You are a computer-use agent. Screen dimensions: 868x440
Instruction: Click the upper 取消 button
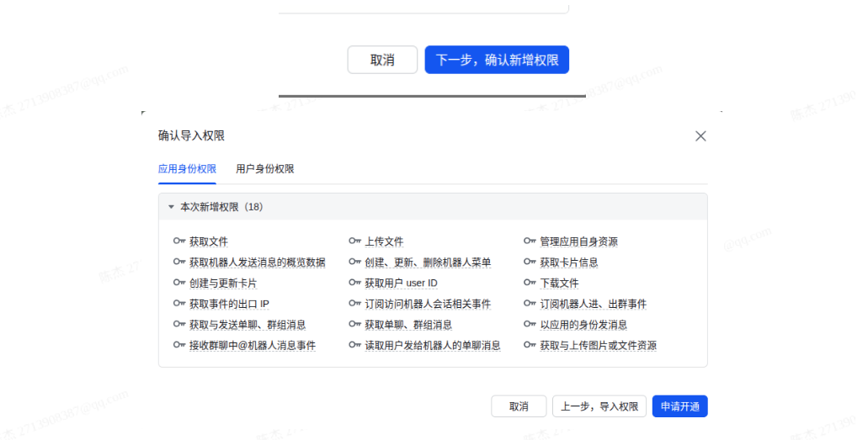[382, 60]
